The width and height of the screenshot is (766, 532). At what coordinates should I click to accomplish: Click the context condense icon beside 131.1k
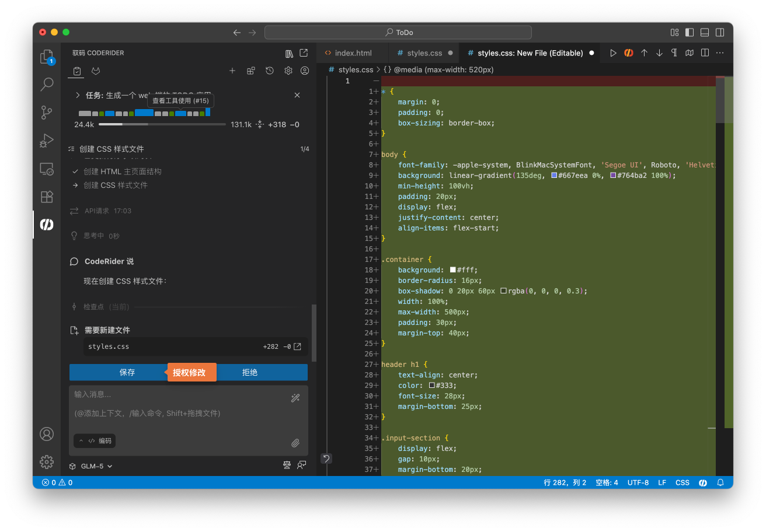260,124
